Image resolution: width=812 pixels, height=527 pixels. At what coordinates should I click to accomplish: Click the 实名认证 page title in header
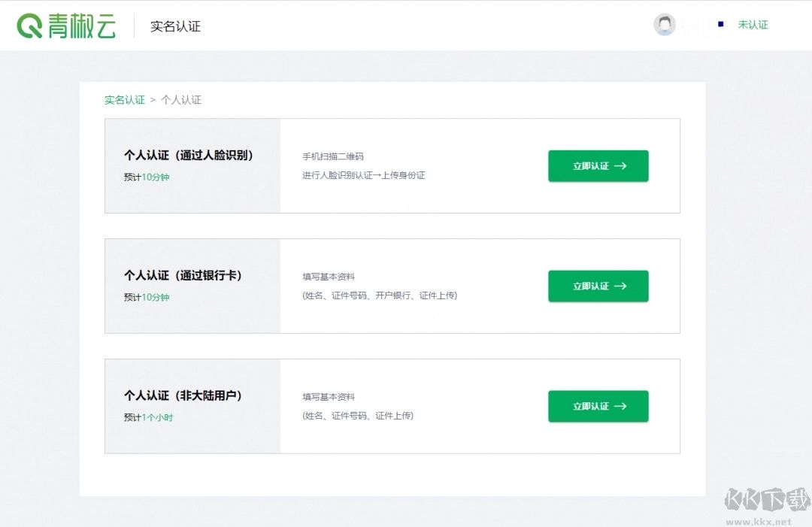(175, 26)
